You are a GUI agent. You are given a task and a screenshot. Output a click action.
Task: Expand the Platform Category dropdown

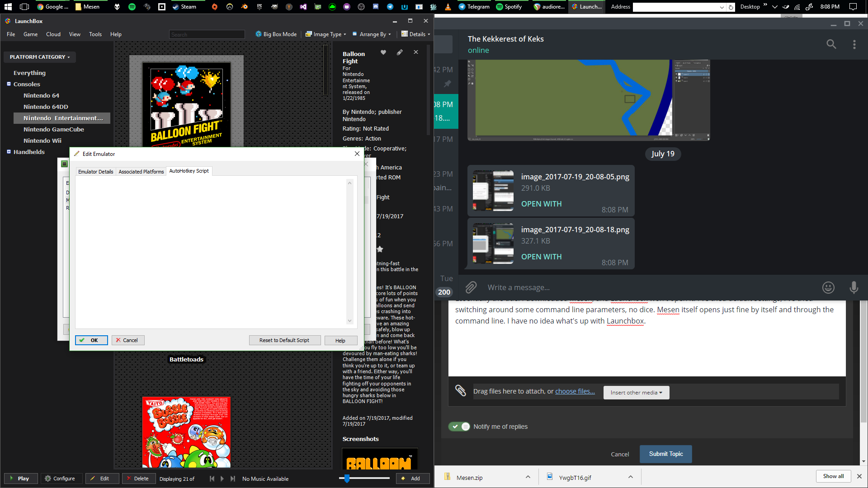(40, 57)
